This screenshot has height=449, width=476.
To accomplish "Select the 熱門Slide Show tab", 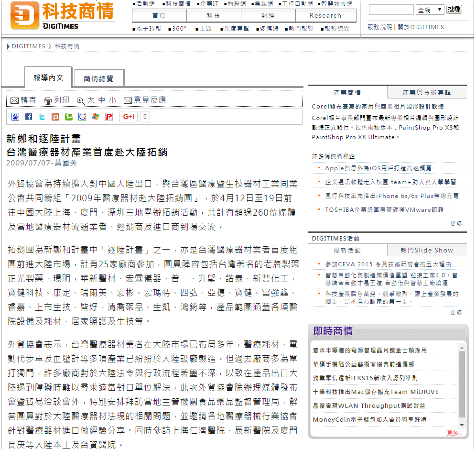I will coord(426,250).
